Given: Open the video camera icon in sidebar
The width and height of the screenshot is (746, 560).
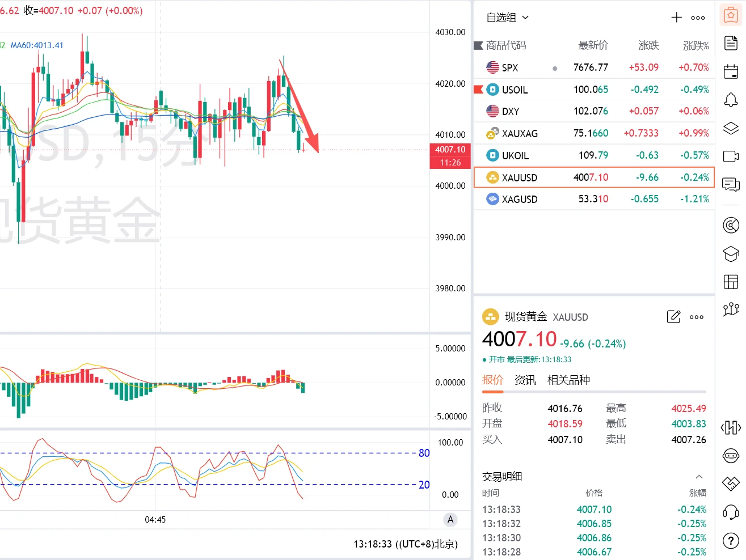Looking at the screenshot, I should (x=731, y=156).
